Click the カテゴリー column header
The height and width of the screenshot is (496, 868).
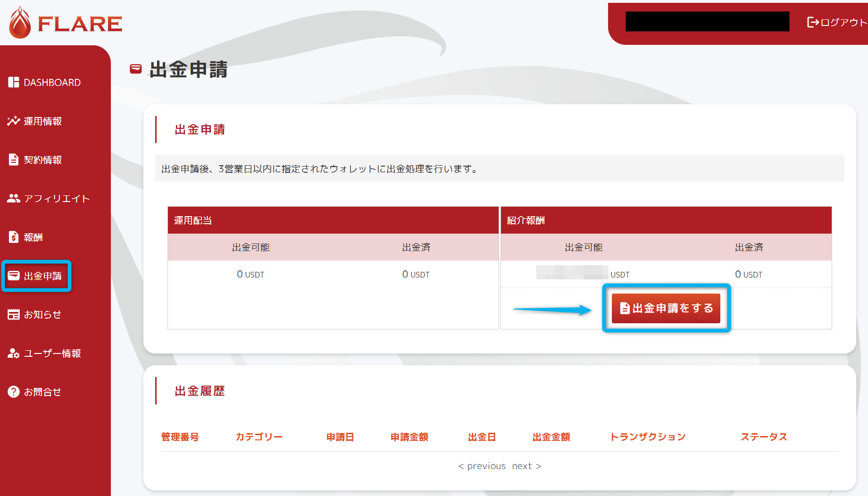point(259,437)
